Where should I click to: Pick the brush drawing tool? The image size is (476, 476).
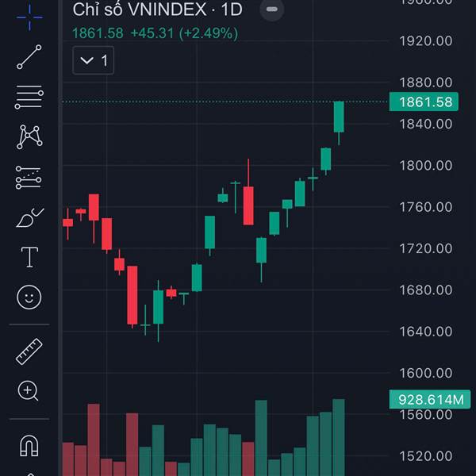(29, 217)
